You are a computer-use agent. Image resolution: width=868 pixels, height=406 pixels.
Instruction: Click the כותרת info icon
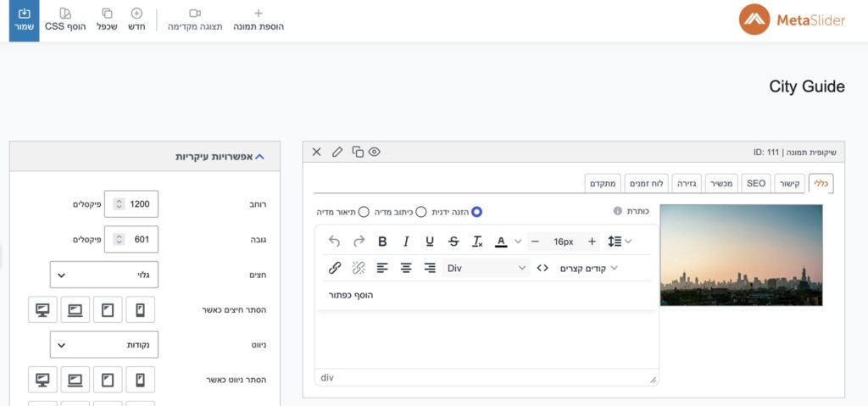617,211
